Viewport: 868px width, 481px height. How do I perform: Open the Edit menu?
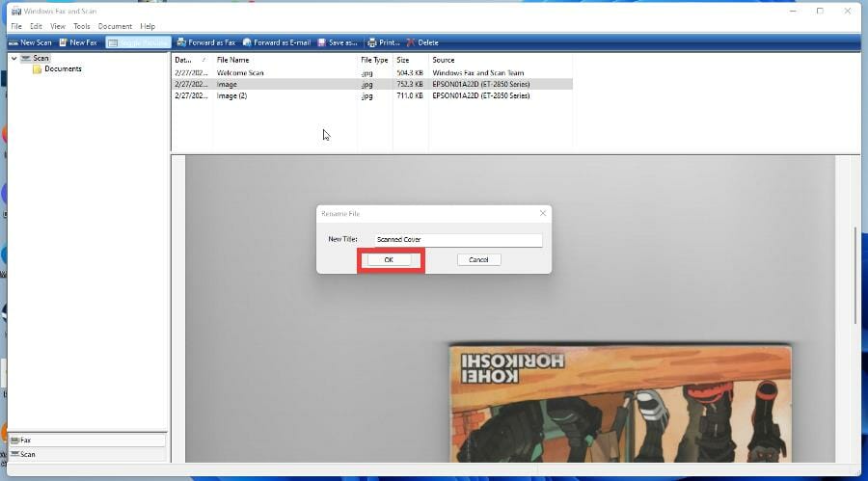pyautogui.click(x=36, y=26)
